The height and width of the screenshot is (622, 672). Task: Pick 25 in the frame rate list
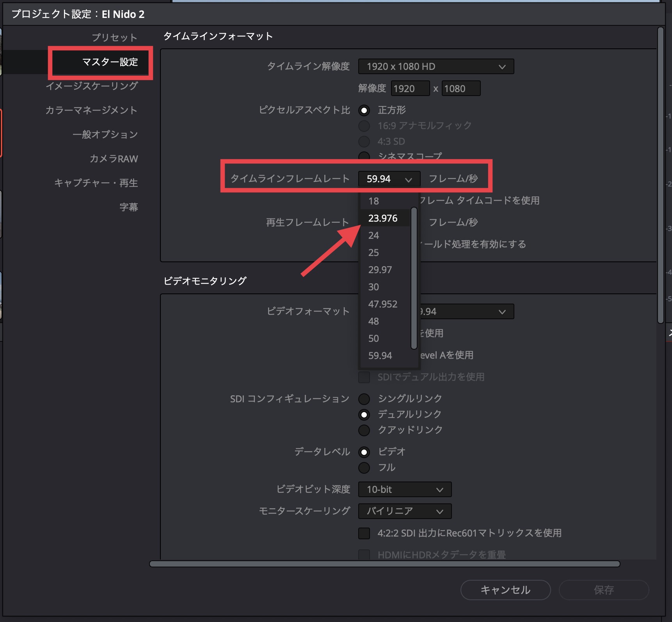[384, 252]
